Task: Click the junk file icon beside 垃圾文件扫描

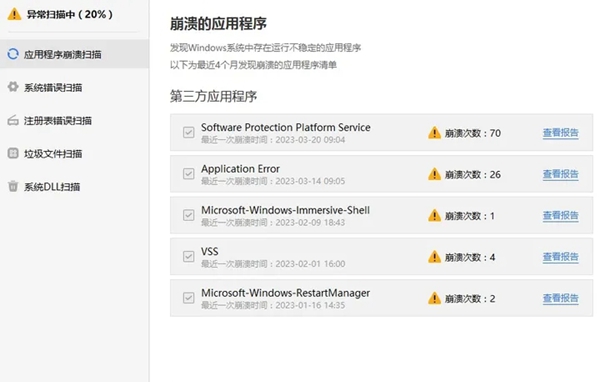Action: 13,153
